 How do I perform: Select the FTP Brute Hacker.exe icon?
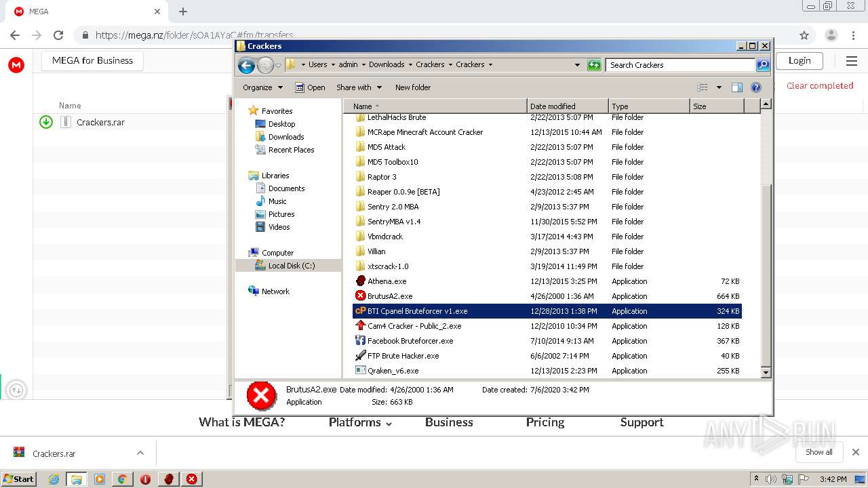tap(361, 356)
